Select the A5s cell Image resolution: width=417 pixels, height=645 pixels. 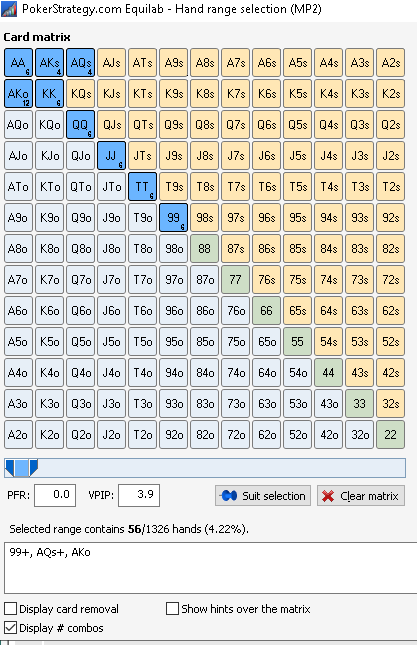point(298,63)
